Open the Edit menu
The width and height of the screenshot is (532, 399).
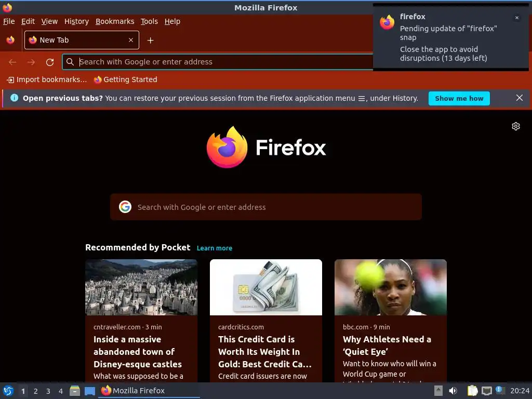tap(28, 21)
